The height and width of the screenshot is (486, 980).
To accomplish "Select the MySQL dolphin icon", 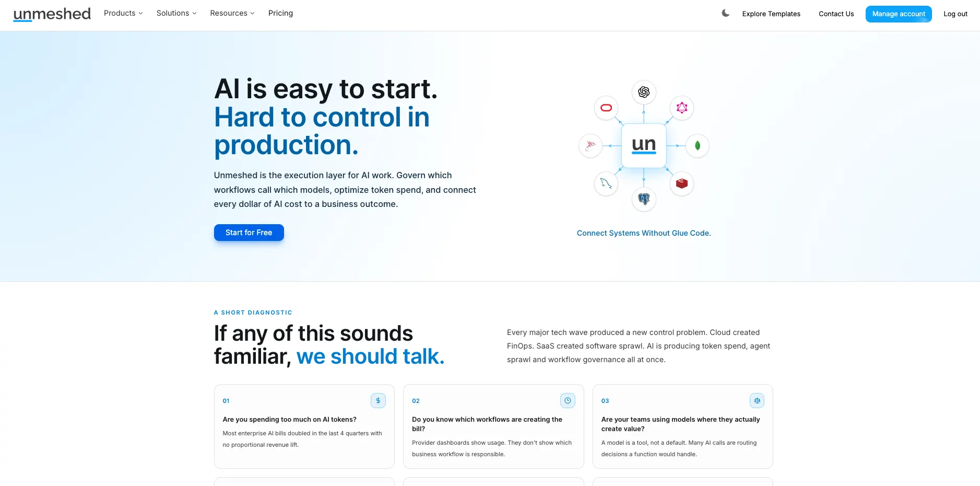I will (x=606, y=183).
